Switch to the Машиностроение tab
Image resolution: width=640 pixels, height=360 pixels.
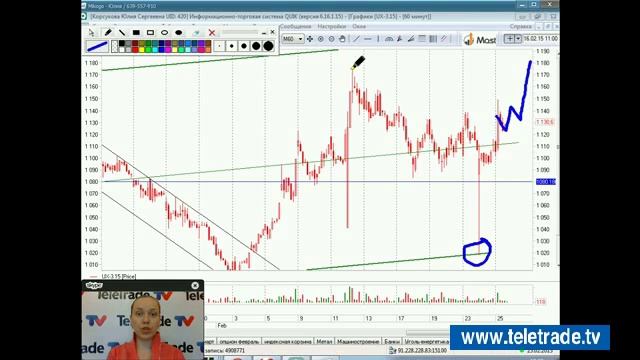tap(358, 341)
